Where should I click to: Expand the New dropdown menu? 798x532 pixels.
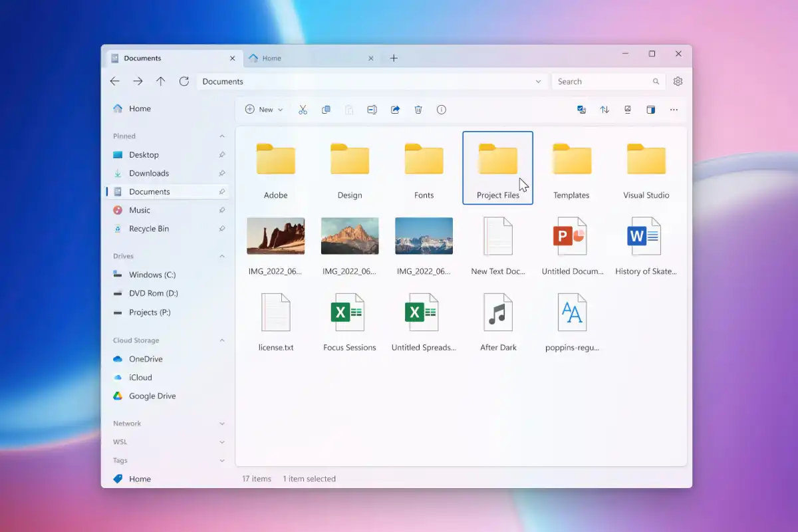tap(264, 110)
